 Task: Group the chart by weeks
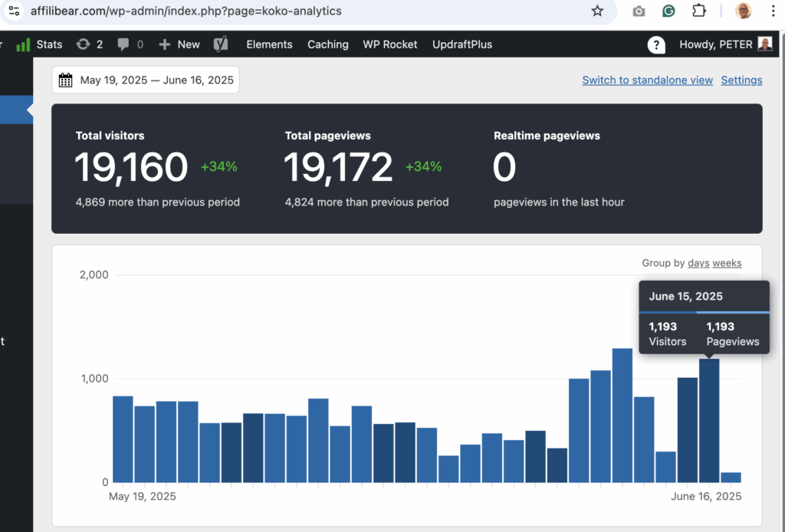pyautogui.click(x=727, y=263)
